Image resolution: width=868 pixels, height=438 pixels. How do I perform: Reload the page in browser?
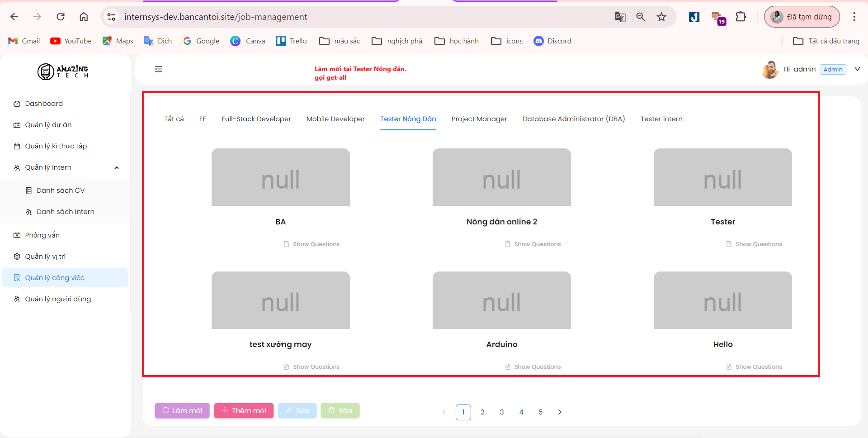61,17
